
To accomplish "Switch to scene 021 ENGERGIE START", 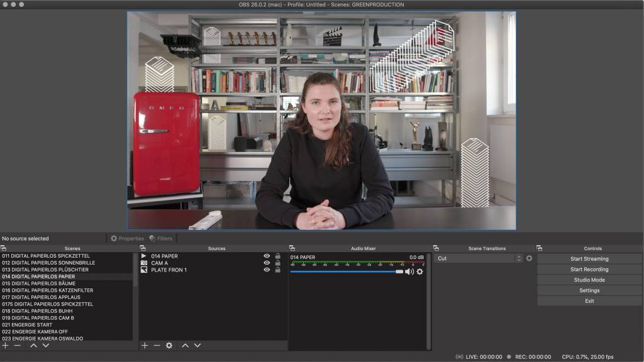I will [27, 325].
